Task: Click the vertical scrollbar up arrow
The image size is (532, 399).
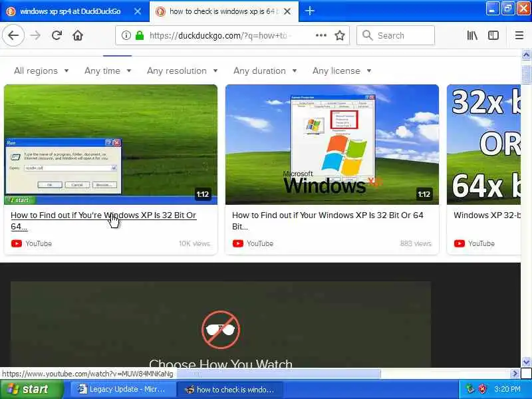Action: click(526, 55)
